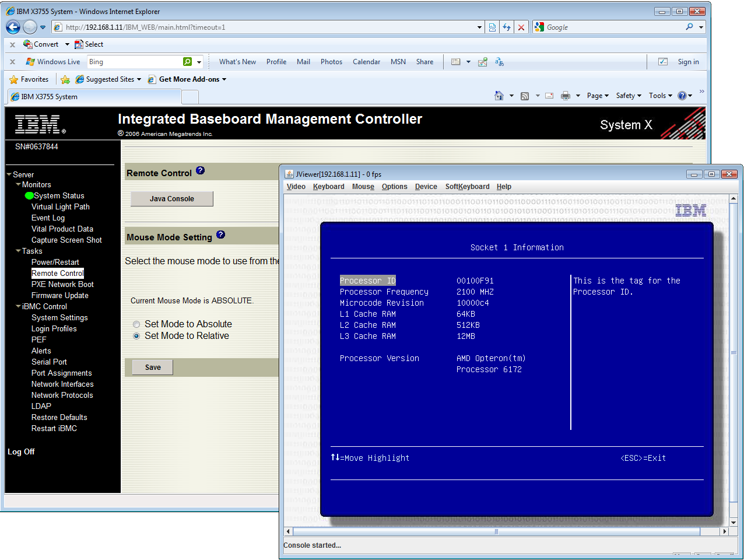
Task: Open the Home icon in command bar
Action: tap(499, 96)
